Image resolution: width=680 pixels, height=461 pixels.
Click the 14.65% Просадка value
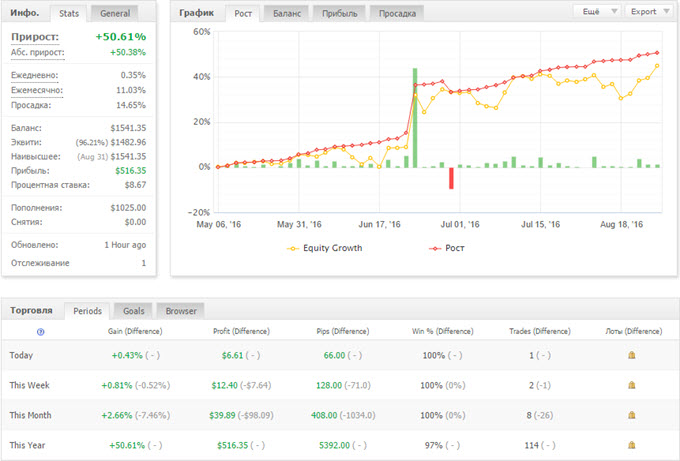tap(131, 105)
